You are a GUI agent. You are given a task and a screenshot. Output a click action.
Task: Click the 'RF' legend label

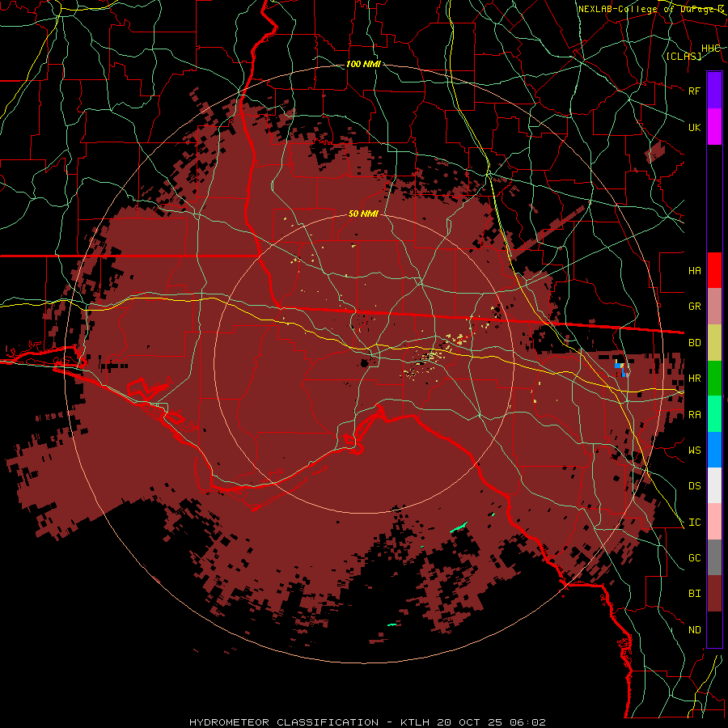[694, 91]
